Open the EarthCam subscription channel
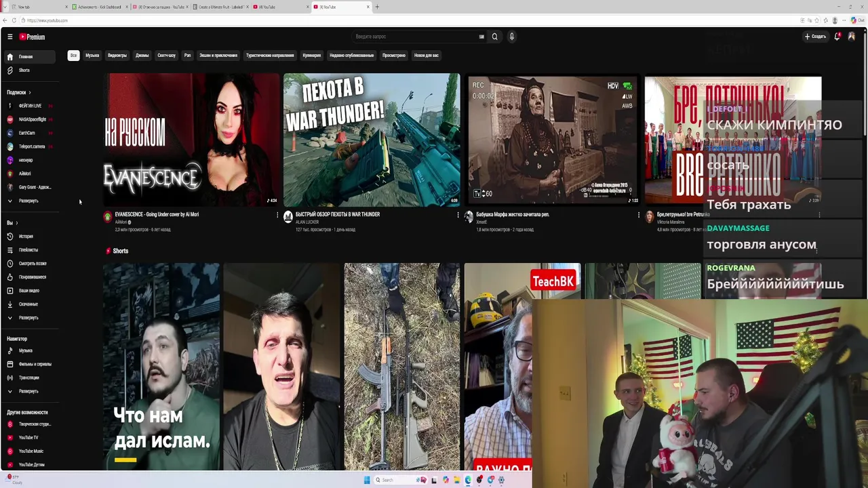Viewport: 868px width, 488px height. coord(30,134)
